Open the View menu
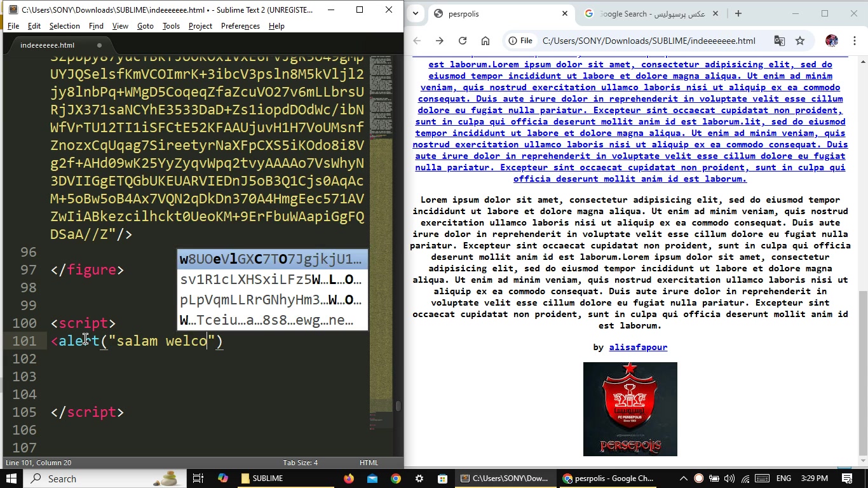The width and height of the screenshot is (868, 488). pyautogui.click(x=120, y=26)
